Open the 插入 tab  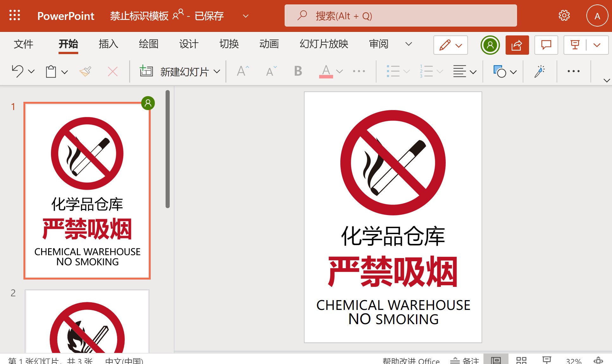pos(108,44)
